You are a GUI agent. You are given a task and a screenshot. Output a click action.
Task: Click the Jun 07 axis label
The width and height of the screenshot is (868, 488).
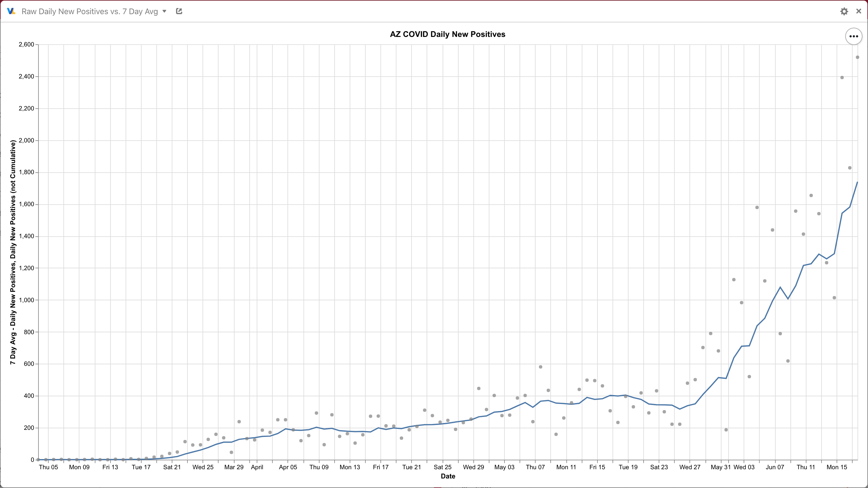[775, 467]
